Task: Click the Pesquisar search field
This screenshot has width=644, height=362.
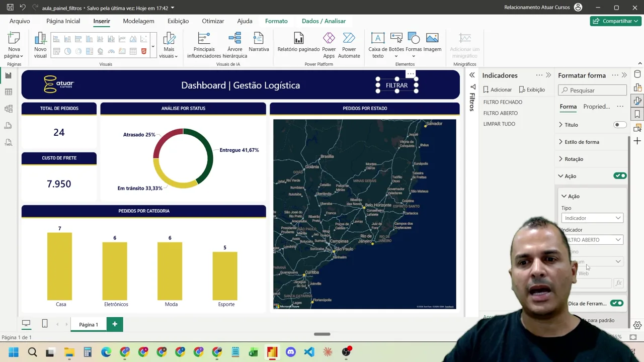Action: pyautogui.click(x=592, y=90)
